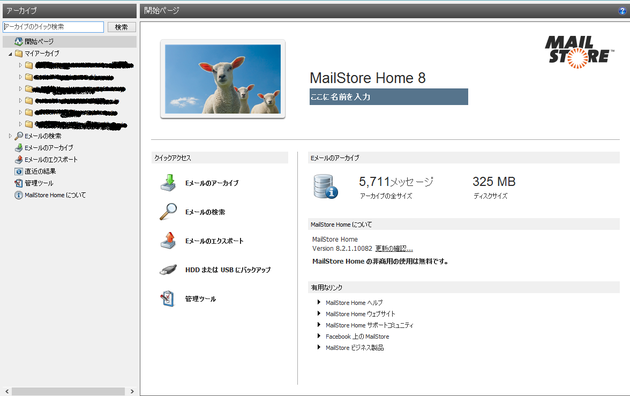Screen dimensions: 630x396
Task: Click the red arrow export icon in quick access
Action: tap(168, 241)
